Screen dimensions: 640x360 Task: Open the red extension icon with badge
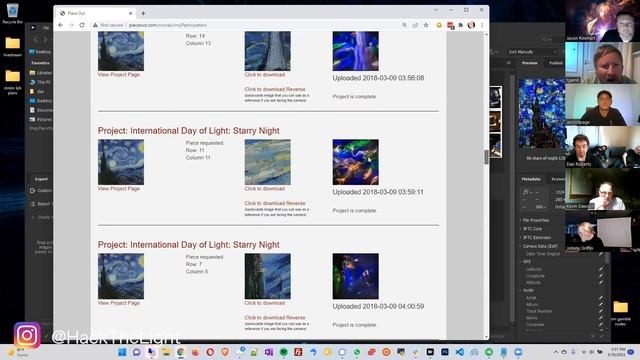[x=450, y=26]
